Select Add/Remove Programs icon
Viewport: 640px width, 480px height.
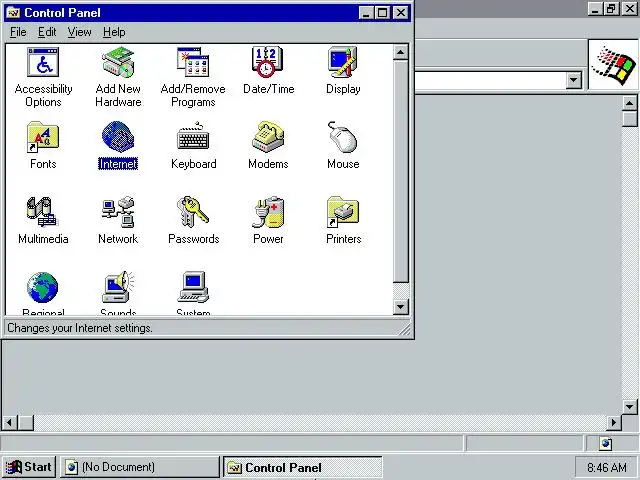click(x=193, y=62)
